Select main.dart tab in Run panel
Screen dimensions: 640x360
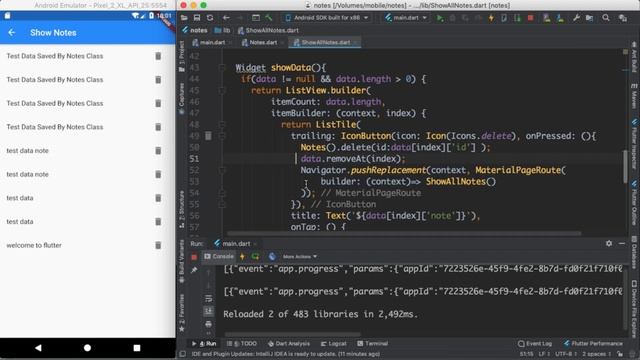pos(236,244)
